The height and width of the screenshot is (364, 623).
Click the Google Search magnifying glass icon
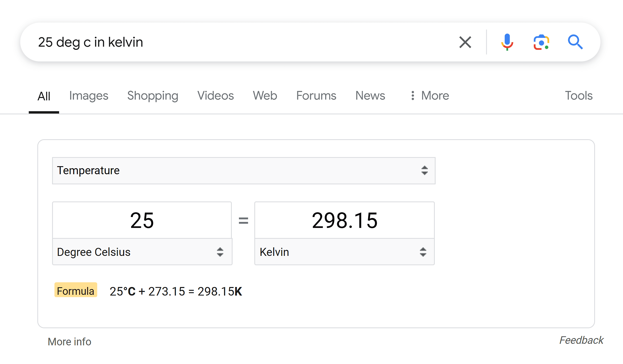click(x=576, y=42)
